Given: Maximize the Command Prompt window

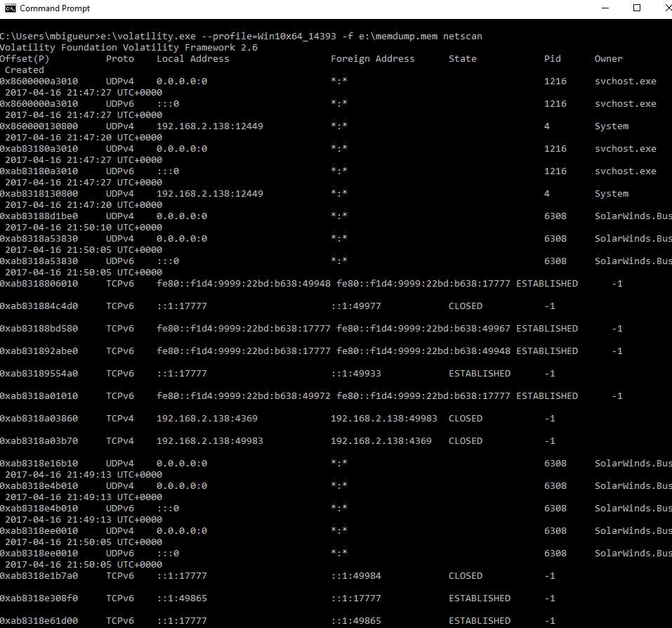Looking at the screenshot, I should 637,8.
